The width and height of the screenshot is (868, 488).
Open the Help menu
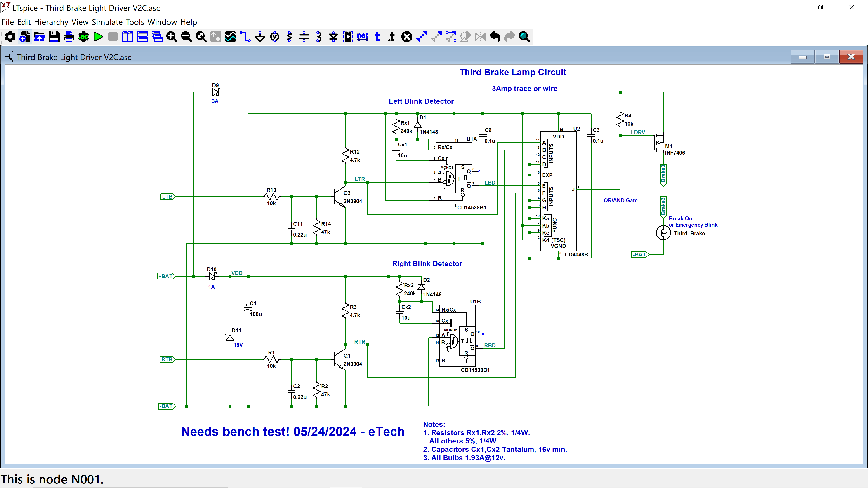pos(189,22)
